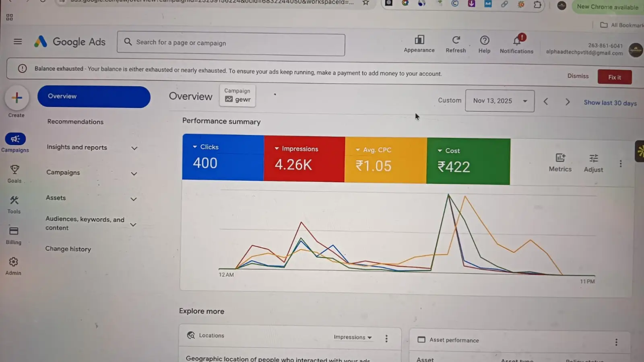Open the Locations Impressions dropdown
Screen dimensions: 644x362
click(x=353, y=337)
